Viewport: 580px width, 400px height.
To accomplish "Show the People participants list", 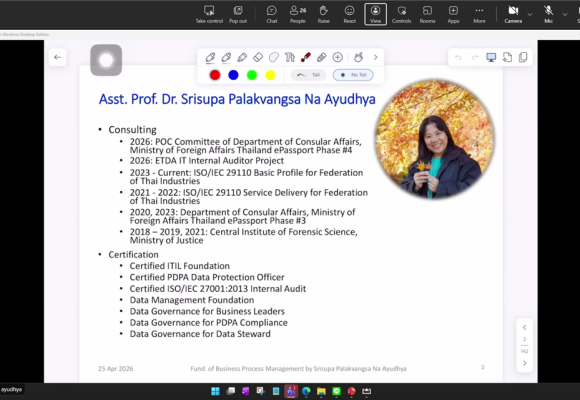I will [297, 14].
